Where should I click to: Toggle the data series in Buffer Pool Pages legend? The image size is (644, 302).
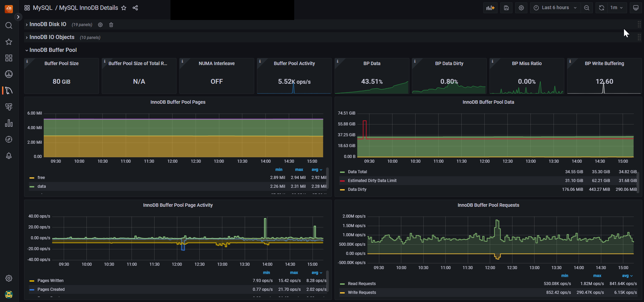point(42,186)
